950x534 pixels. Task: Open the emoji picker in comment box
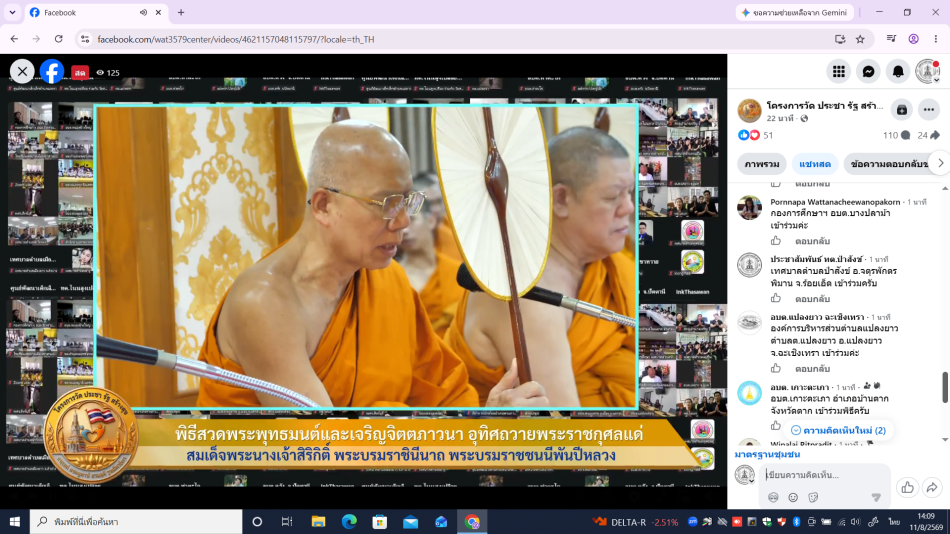[x=793, y=497]
